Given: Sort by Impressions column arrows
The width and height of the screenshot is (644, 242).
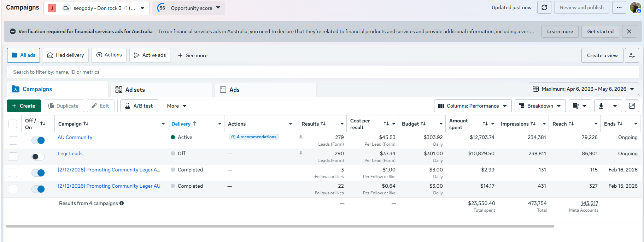Looking at the screenshot, I should click(533, 123).
